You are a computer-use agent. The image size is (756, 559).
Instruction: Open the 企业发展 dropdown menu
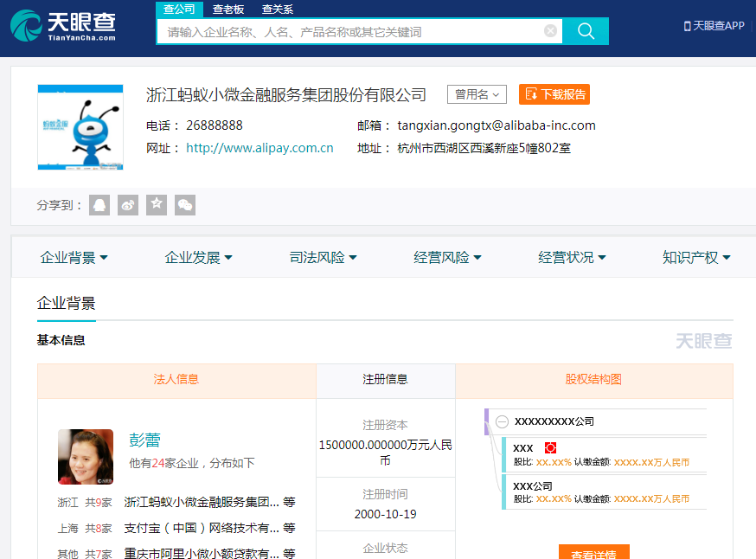pyautogui.click(x=198, y=258)
